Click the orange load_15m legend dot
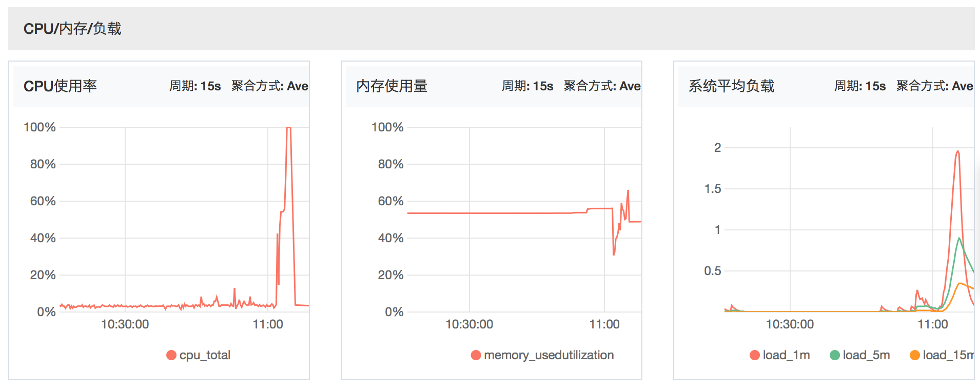The image size is (980, 389). (x=915, y=355)
